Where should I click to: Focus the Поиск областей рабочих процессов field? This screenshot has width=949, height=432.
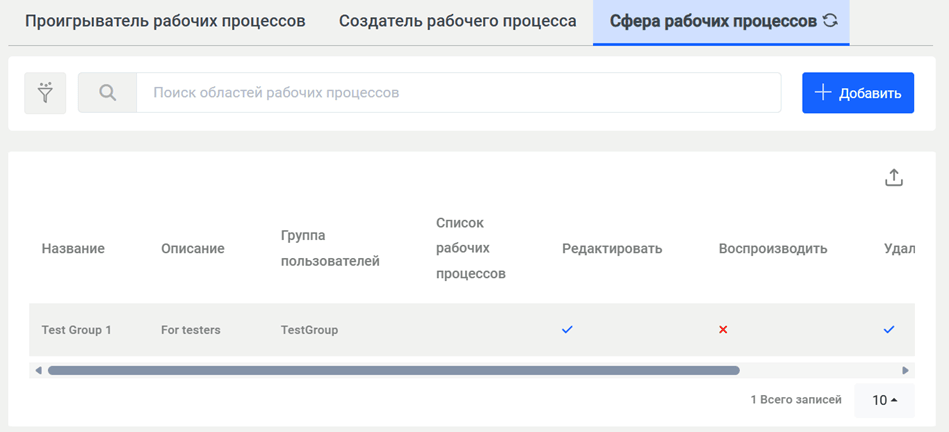point(459,93)
